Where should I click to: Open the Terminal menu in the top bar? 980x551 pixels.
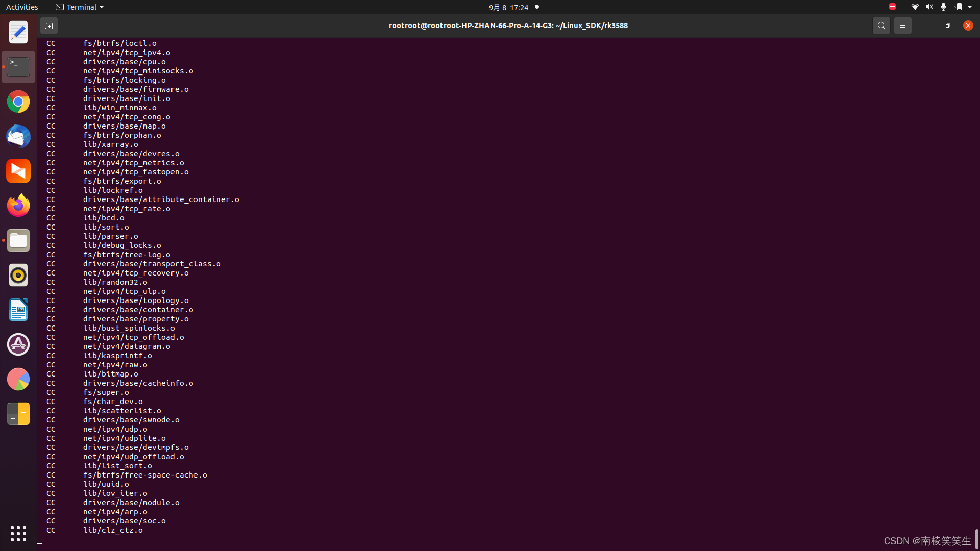click(79, 7)
